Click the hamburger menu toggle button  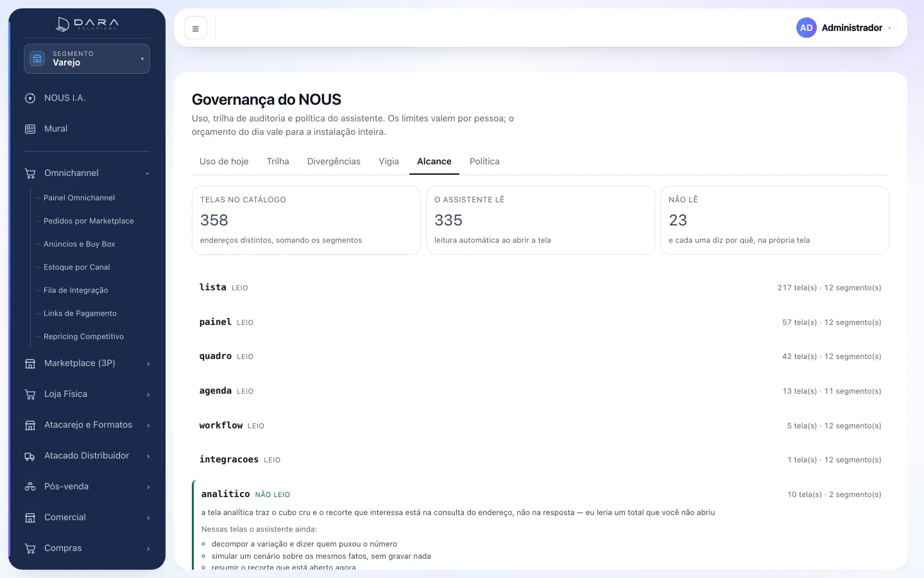click(196, 28)
